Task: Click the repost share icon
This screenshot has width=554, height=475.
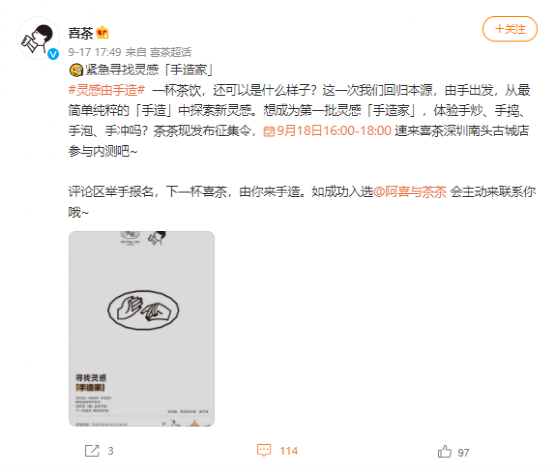Action: (x=92, y=451)
